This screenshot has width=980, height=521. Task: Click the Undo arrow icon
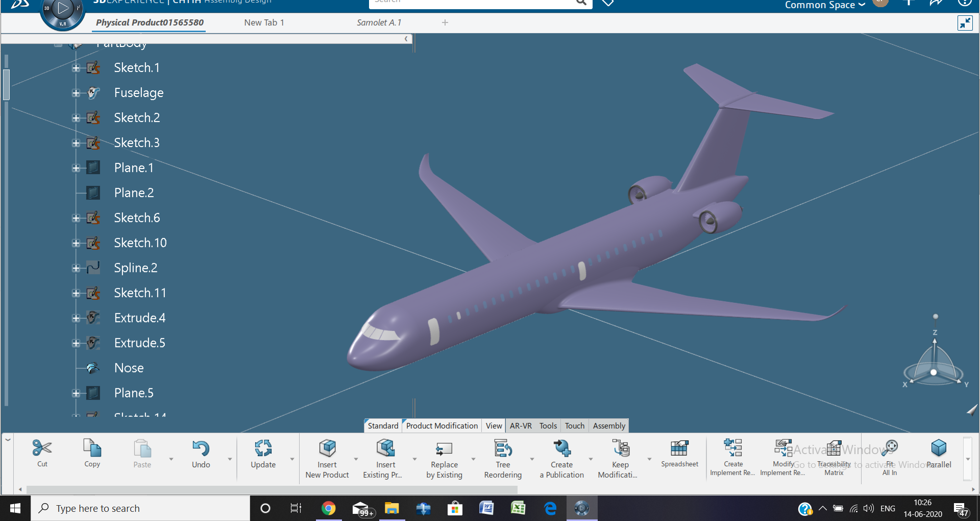point(201,448)
